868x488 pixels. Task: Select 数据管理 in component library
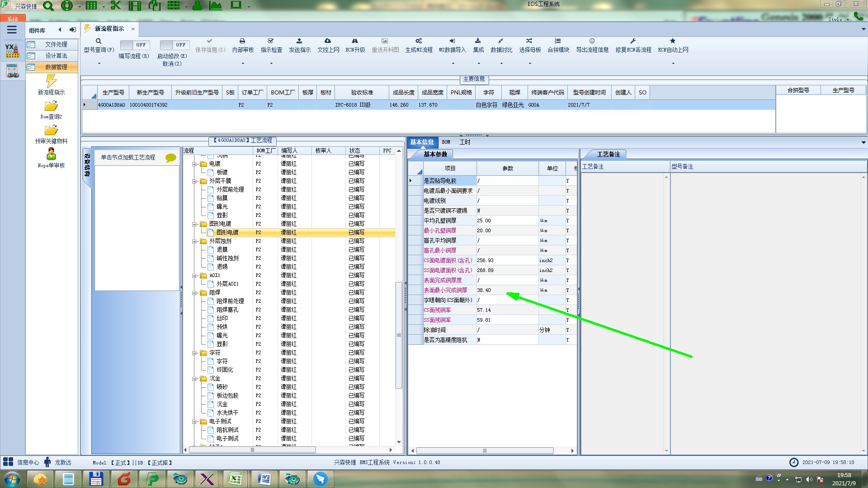click(56, 67)
